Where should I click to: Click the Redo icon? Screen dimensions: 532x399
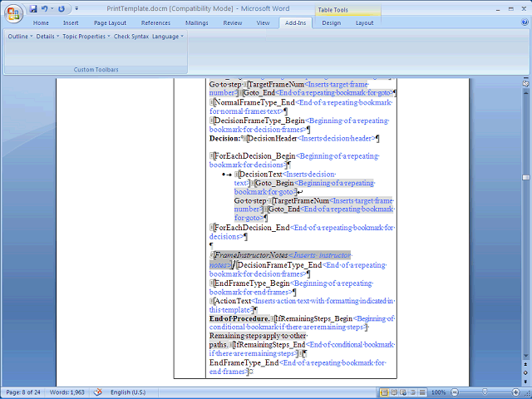62,9
